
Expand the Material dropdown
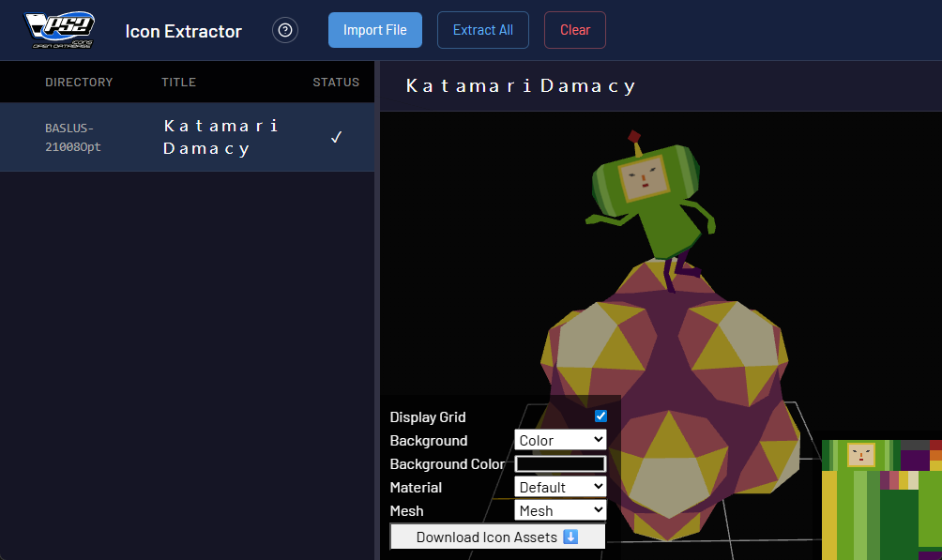click(560, 487)
